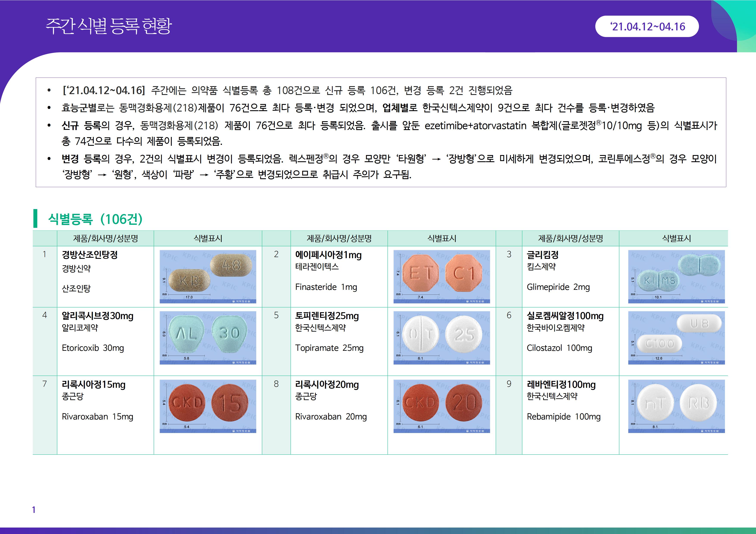Click the first 제품/회사명/성분명 column header

(x=105, y=239)
